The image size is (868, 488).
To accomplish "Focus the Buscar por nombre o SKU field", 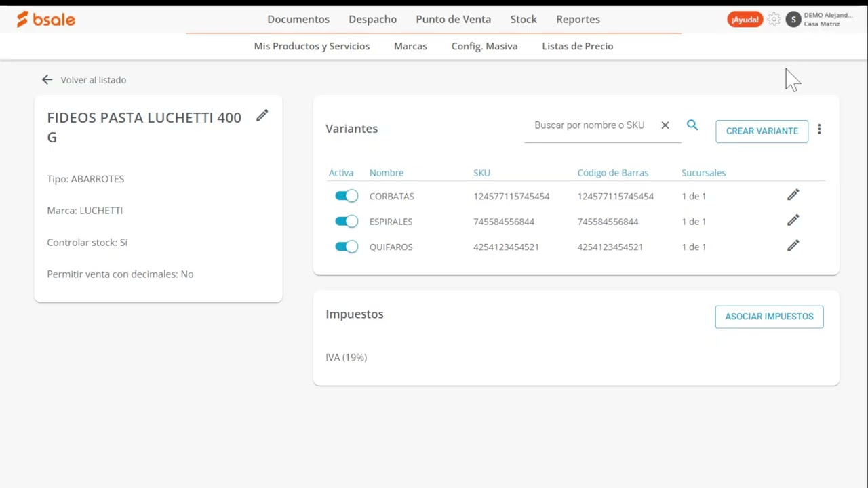I will pyautogui.click(x=589, y=125).
